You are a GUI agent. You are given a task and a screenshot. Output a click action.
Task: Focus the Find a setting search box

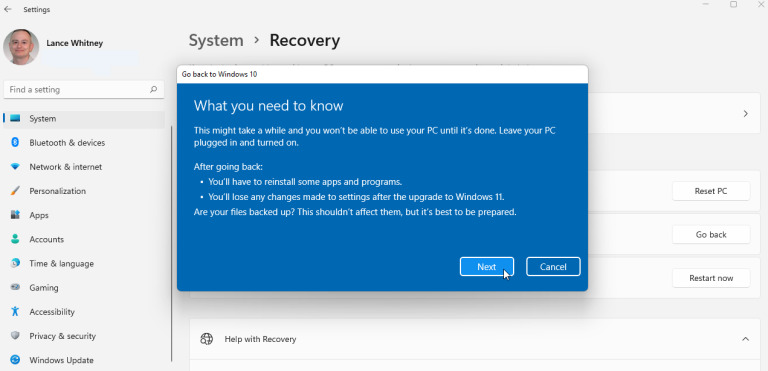84,90
